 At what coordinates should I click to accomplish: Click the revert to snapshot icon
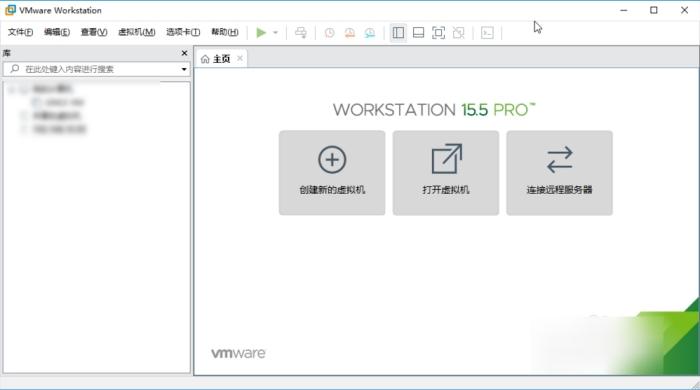point(350,33)
